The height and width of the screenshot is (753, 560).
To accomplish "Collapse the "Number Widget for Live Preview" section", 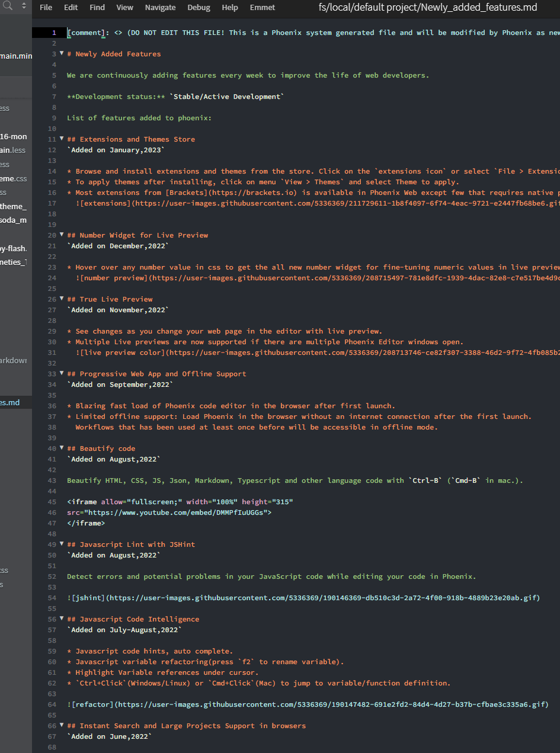I will click(x=62, y=234).
